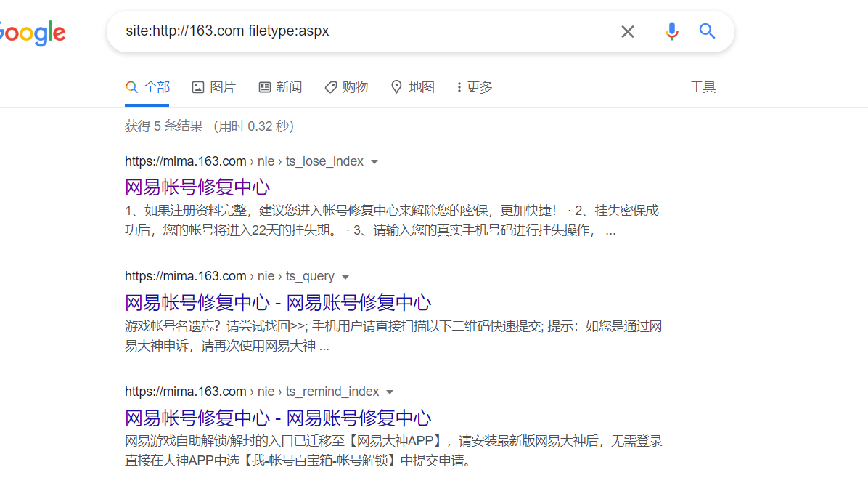Click snippet starting 游戏帐号名遗忘
868x486 pixels.
tap(393, 336)
